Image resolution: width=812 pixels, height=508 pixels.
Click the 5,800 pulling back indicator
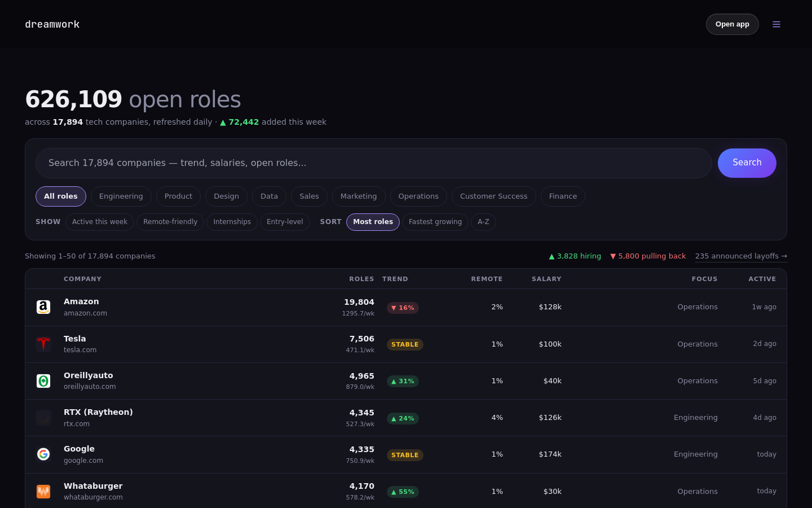tap(648, 256)
